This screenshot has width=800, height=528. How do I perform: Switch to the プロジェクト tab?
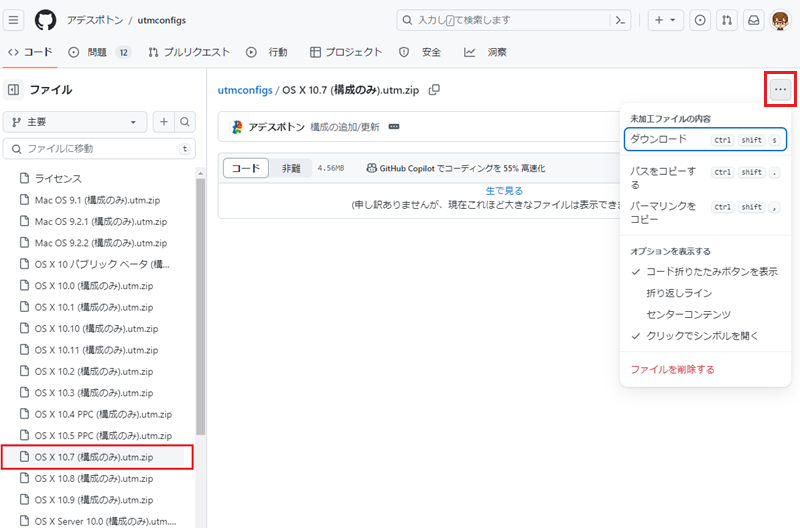click(x=346, y=52)
